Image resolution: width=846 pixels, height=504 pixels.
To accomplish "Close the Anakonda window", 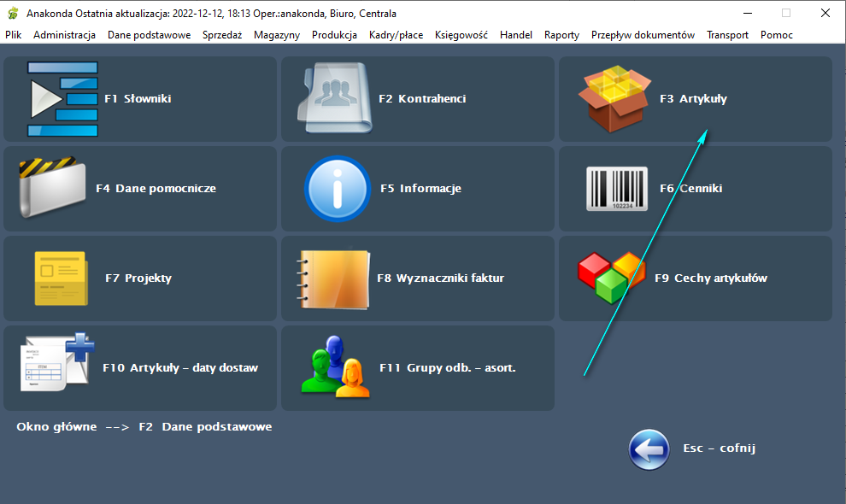I will pyautogui.click(x=825, y=14).
